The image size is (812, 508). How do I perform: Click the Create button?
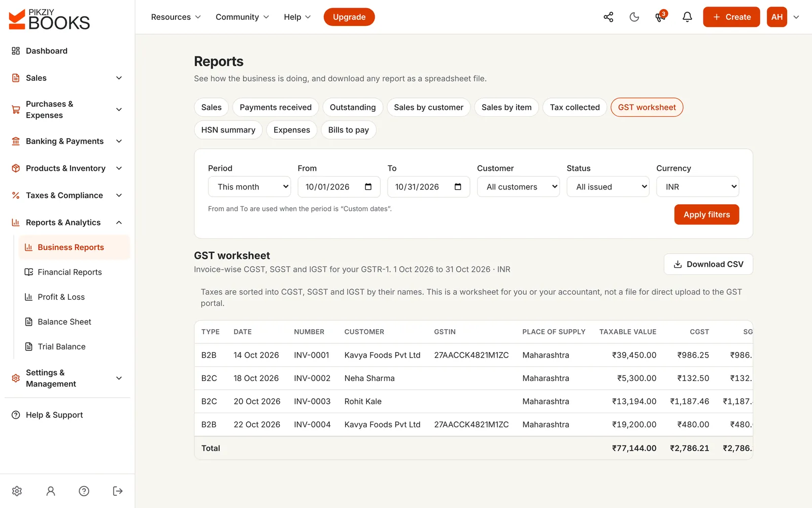click(x=731, y=17)
